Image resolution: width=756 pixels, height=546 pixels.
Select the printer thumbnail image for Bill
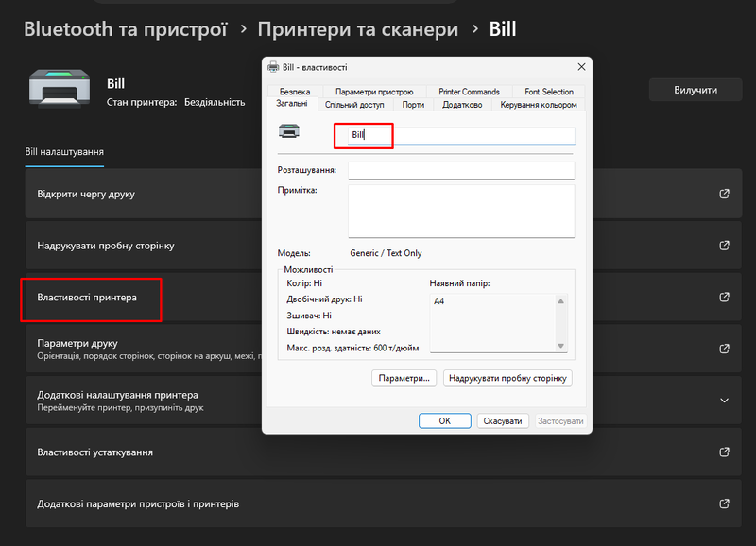click(59, 88)
